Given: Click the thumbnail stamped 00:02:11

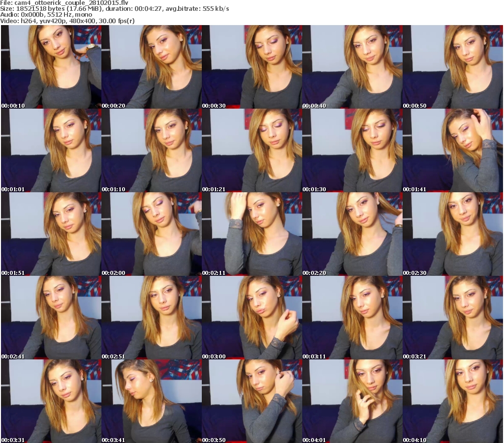Looking at the screenshot, I should click(252, 234).
